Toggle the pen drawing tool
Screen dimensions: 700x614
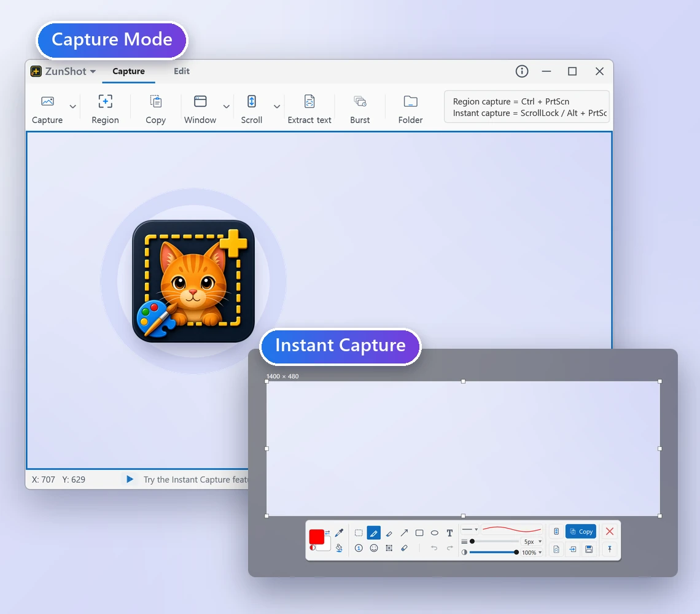374,533
